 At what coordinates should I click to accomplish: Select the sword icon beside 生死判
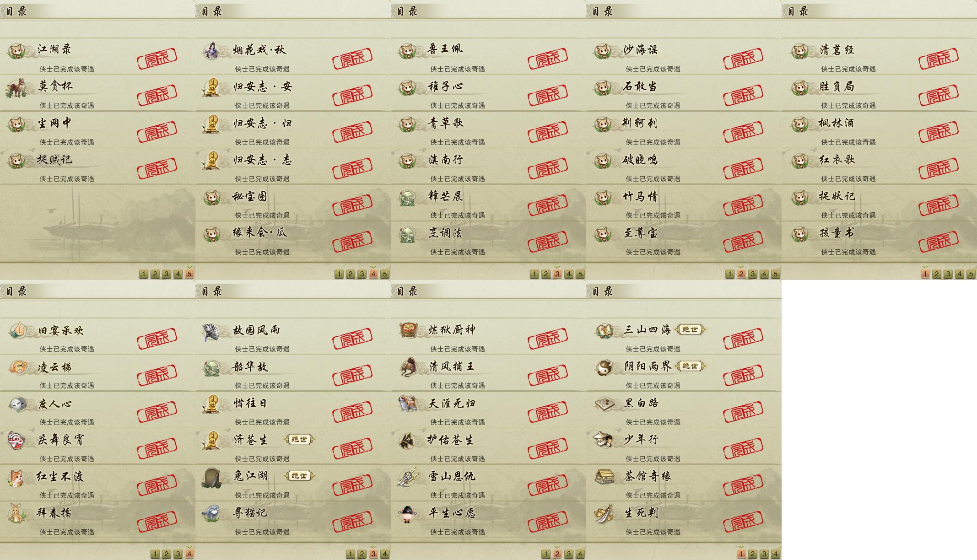pos(604,513)
